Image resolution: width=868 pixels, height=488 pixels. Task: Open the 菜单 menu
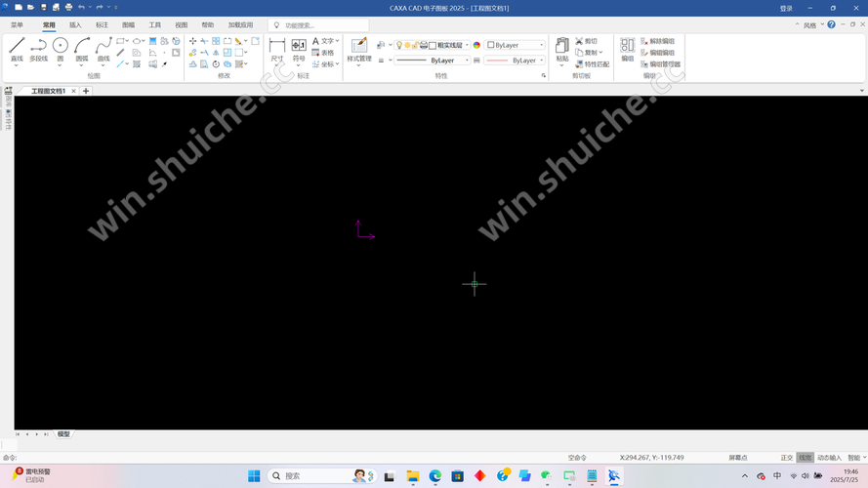pos(18,25)
